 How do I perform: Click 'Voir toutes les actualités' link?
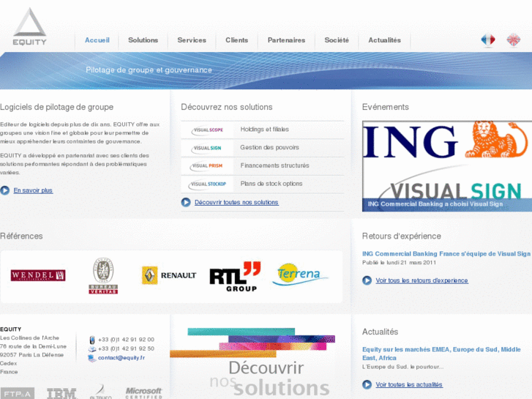[409, 385]
